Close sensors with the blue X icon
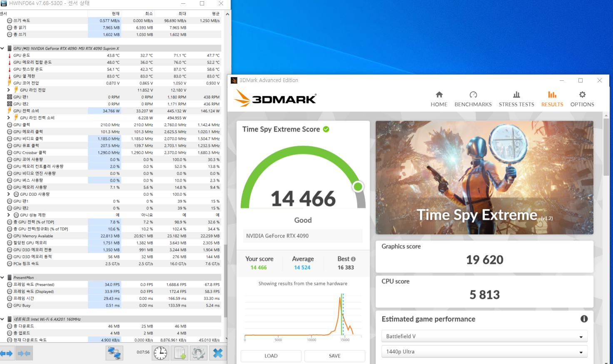Viewport: 613px width, 364px height. click(218, 353)
